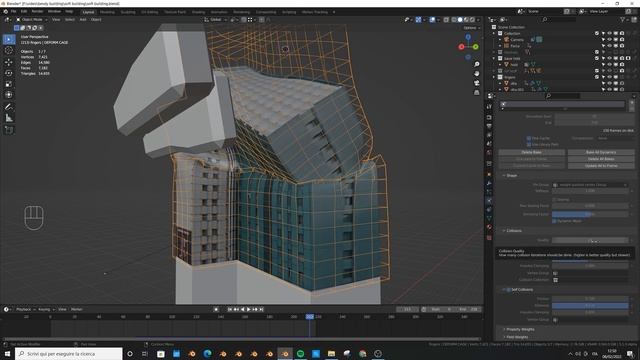This screenshot has width=640, height=360.
Task: Hide the Collection in viewport via eye
Action: (x=609, y=33)
